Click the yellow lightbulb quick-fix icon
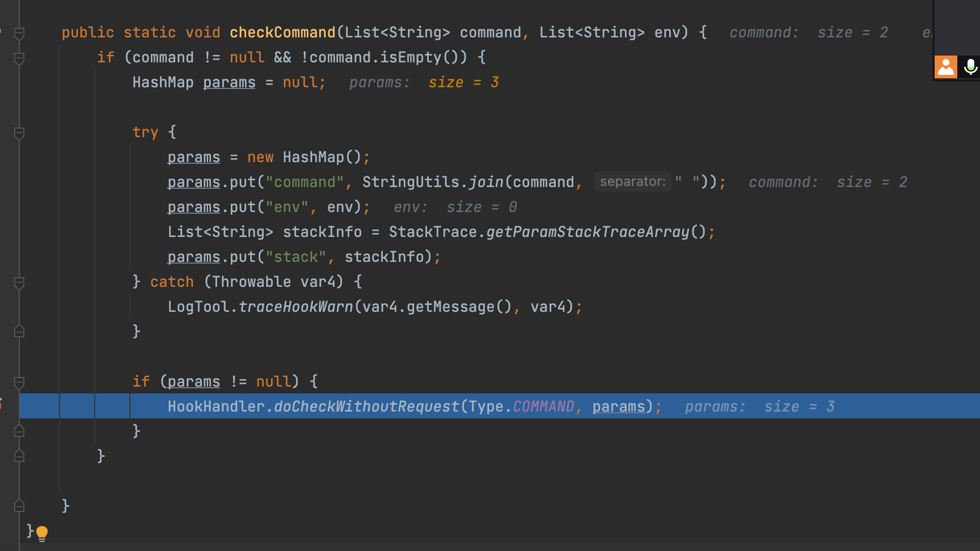Viewport: 980px width, 551px height. tap(42, 533)
